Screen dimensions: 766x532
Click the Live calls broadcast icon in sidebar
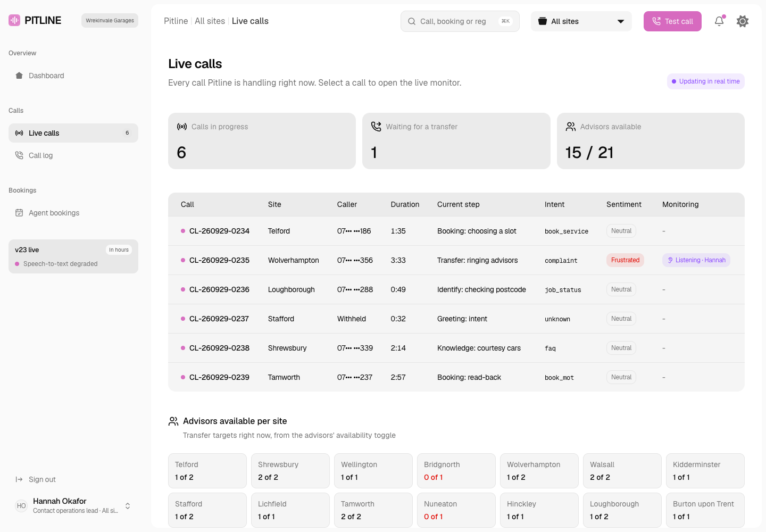[x=19, y=133]
